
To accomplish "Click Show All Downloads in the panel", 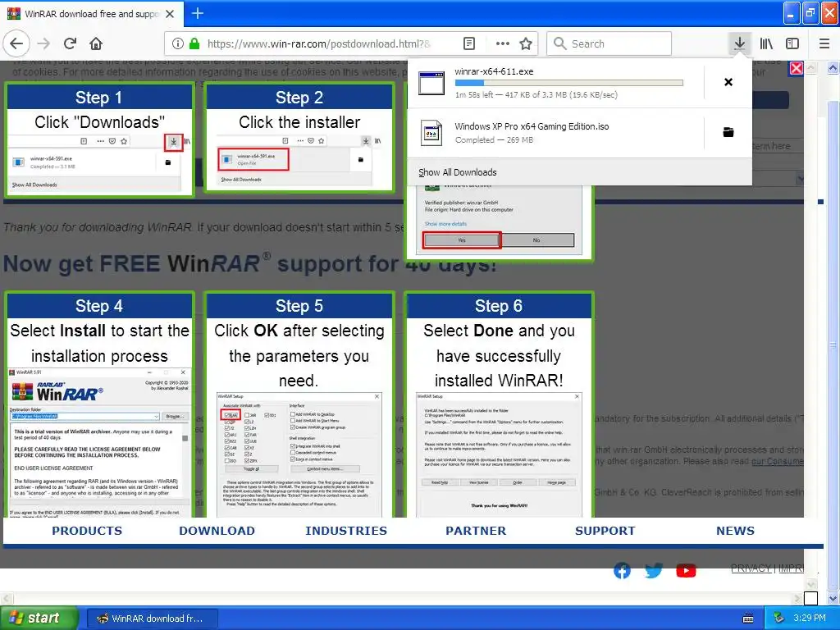I will click(x=458, y=172).
